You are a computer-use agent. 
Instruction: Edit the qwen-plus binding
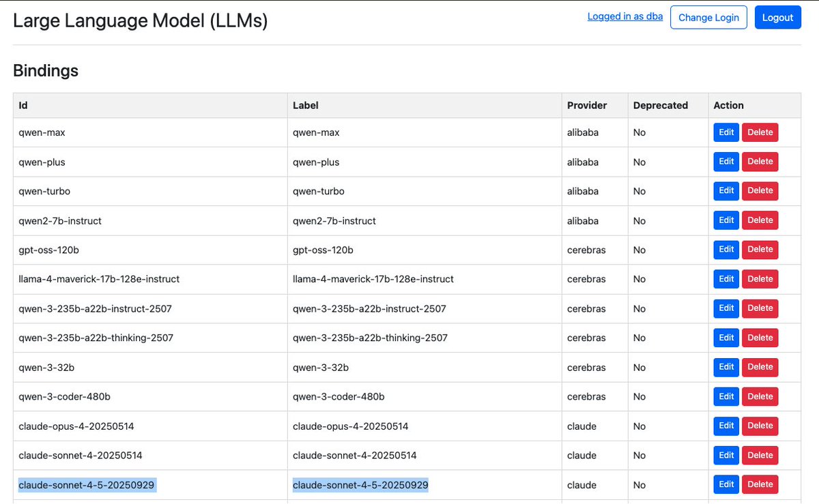pos(726,162)
